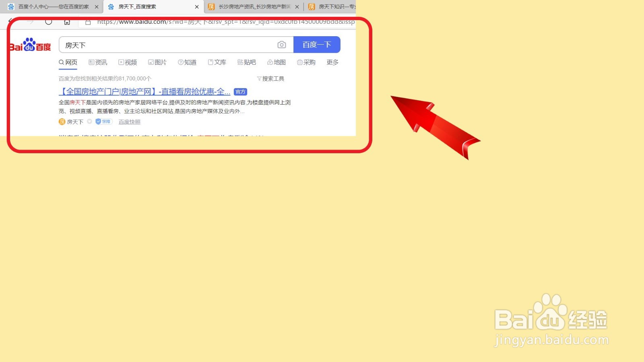Click the result description starting 全国房天下是国内
Screen dimensions: 644x362
point(175,107)
